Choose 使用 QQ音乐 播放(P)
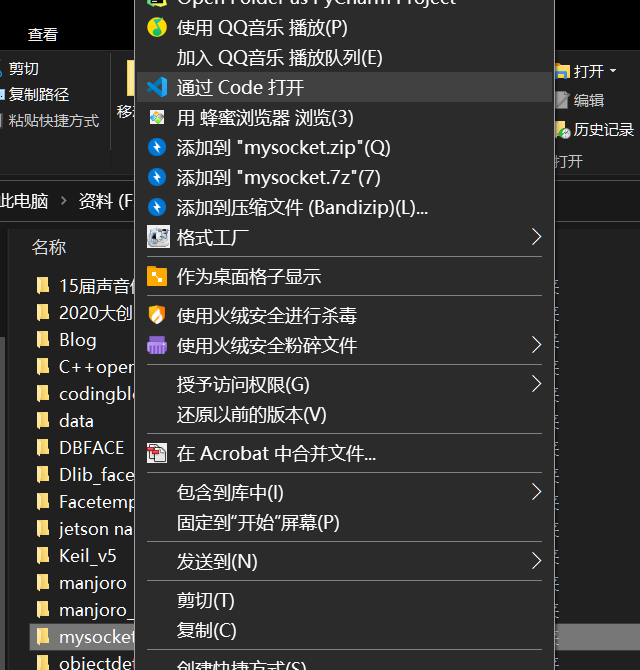Viewport: 640px width, 670px height. click(x=344, y=28)
